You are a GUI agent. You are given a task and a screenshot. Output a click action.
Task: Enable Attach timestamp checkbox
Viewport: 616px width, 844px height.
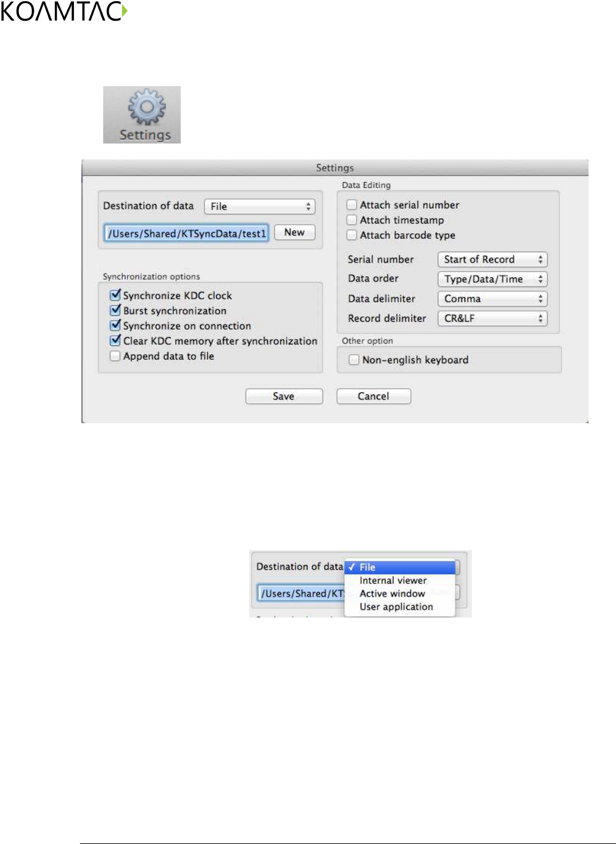[352, 220]
